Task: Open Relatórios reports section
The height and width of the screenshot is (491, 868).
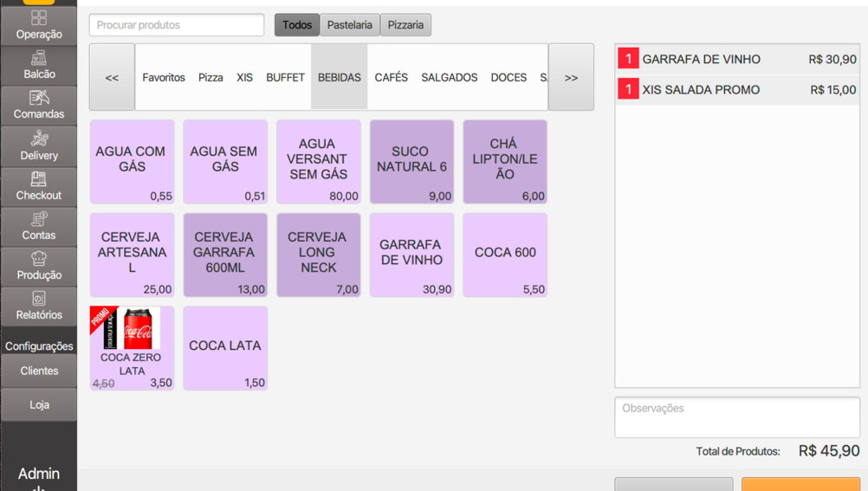Action: [39, 305]
